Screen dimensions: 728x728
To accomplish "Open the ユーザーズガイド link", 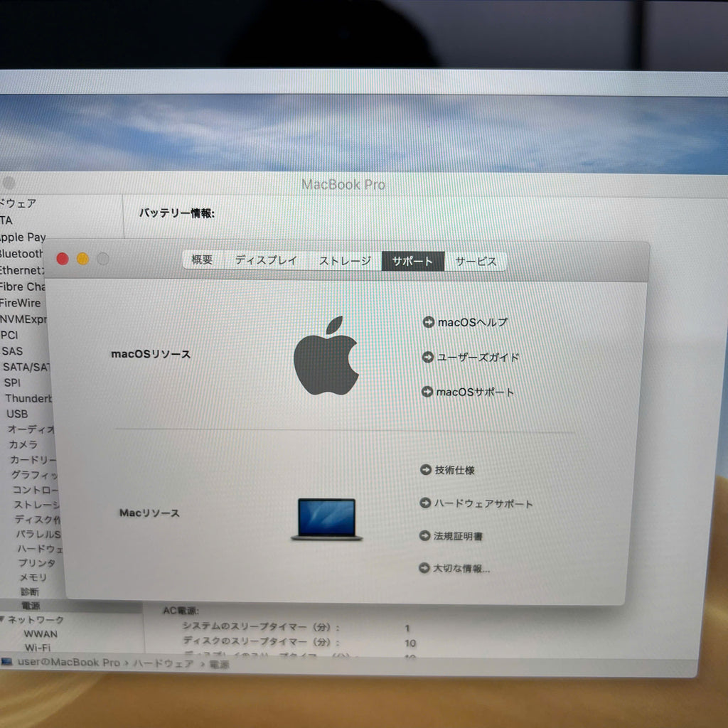I will (x=478, y=358).
